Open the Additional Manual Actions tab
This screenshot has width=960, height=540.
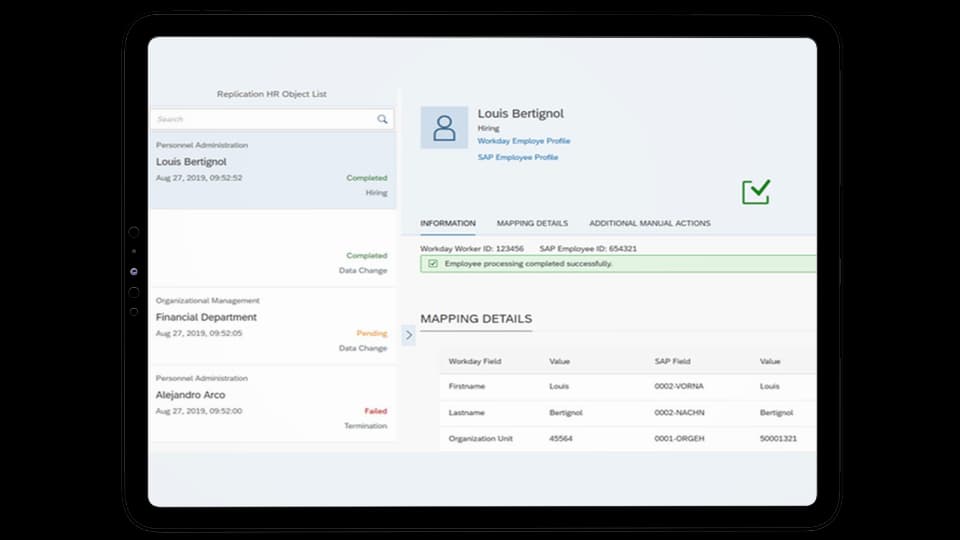point(649,223)
